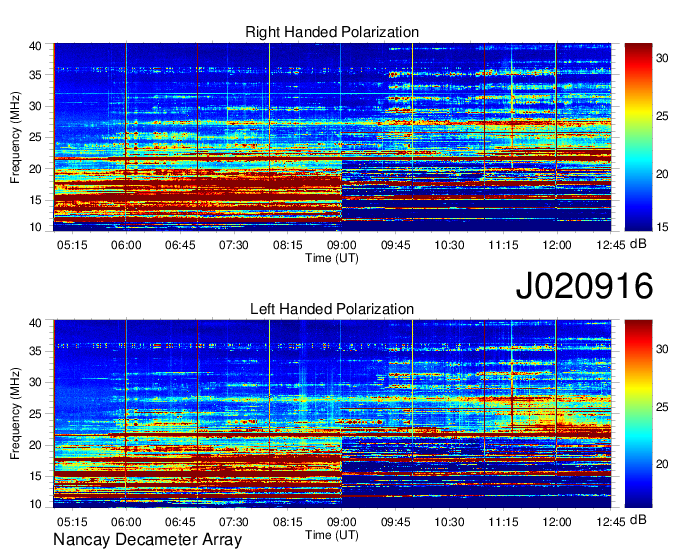Click the 08:15 time tick of Right Handed plot
Image resolution: width=680 pixels, height=552 pixels.
click(x=288, y=245)
